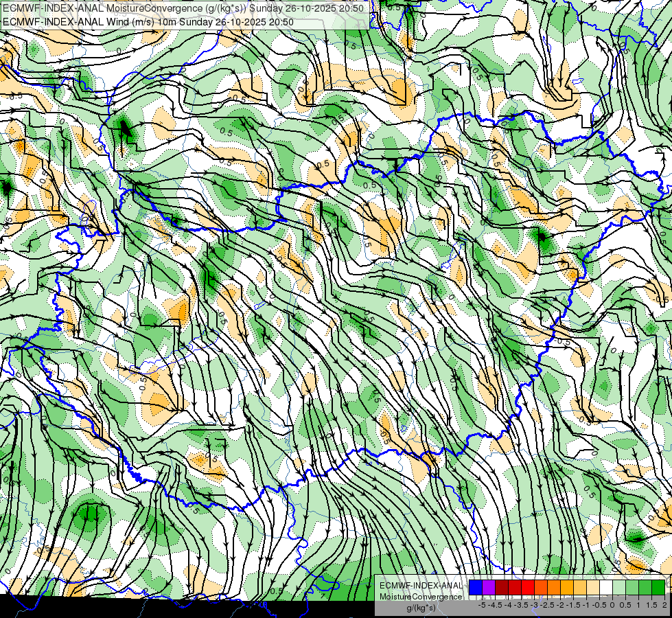The image size is (672, 618).
Task: Click the legend label ECMWF-INDEX-ANAL
Action: [421, 586]
